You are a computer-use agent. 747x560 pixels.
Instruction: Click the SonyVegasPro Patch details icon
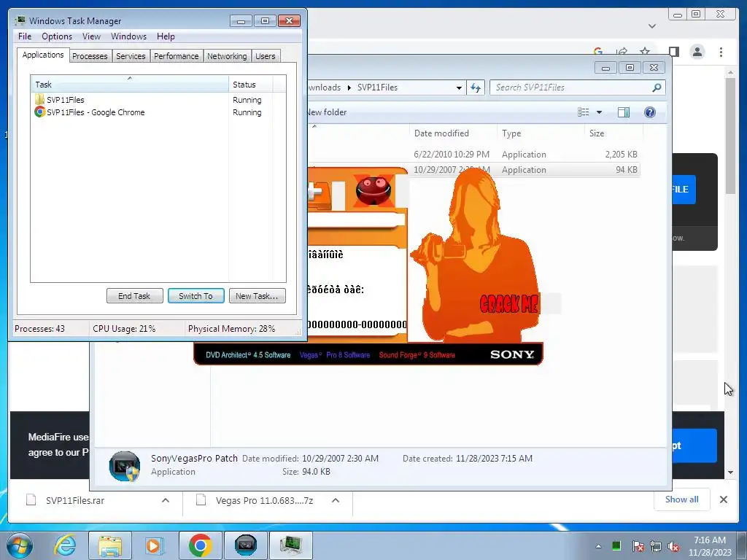click(124, 466)
